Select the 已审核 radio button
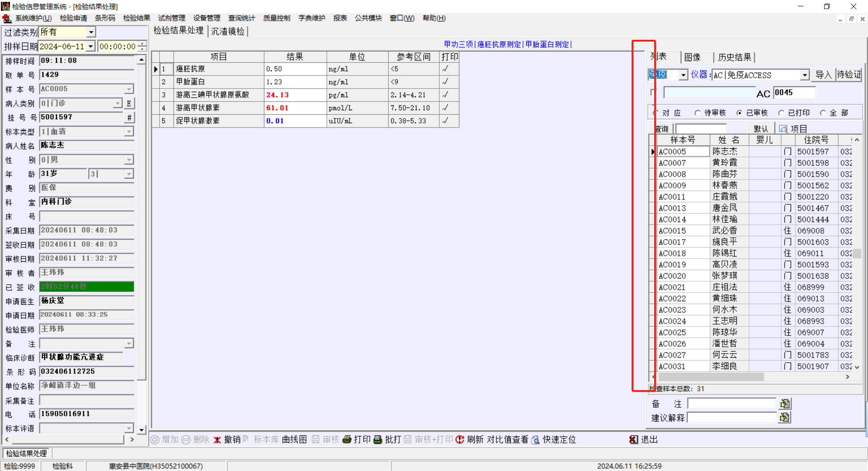This screenshot has height=471, width=868. (739, 113)
